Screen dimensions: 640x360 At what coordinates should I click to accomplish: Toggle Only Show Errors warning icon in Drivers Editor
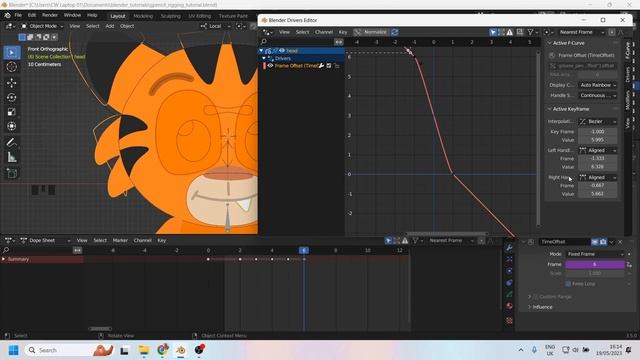click(509, 32)
